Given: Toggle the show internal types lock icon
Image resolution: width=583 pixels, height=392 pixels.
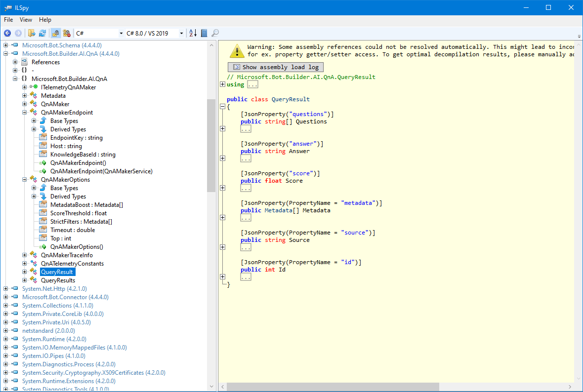Looking at the screenshot, I should [56, 33].
